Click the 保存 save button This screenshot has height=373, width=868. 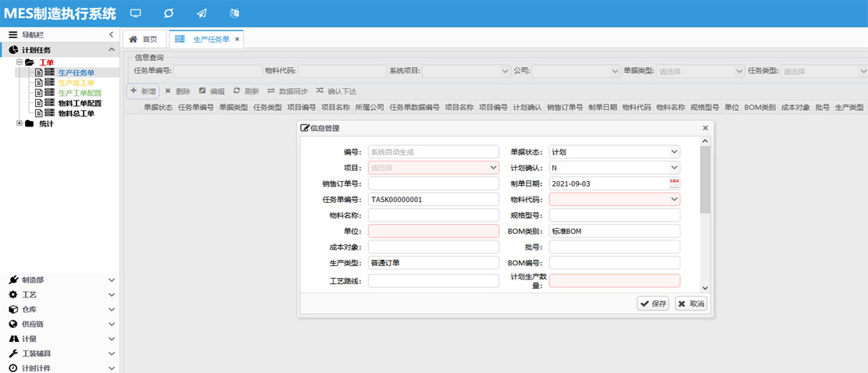[x=653, y=304]
